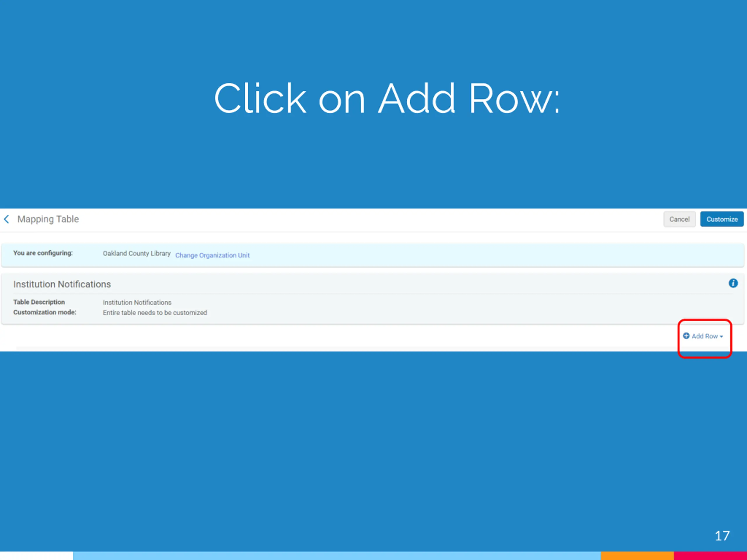
Task: Click the slide number 17
Action: [722, 536]
